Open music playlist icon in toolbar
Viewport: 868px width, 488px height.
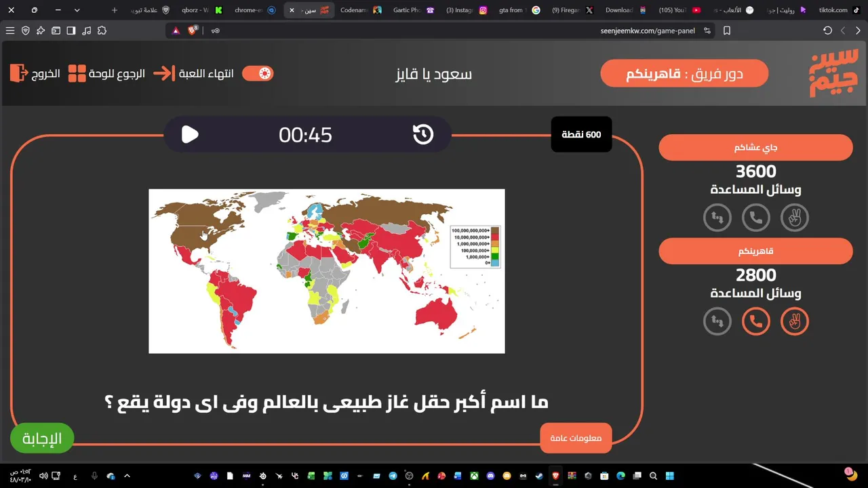click(86, 30)
